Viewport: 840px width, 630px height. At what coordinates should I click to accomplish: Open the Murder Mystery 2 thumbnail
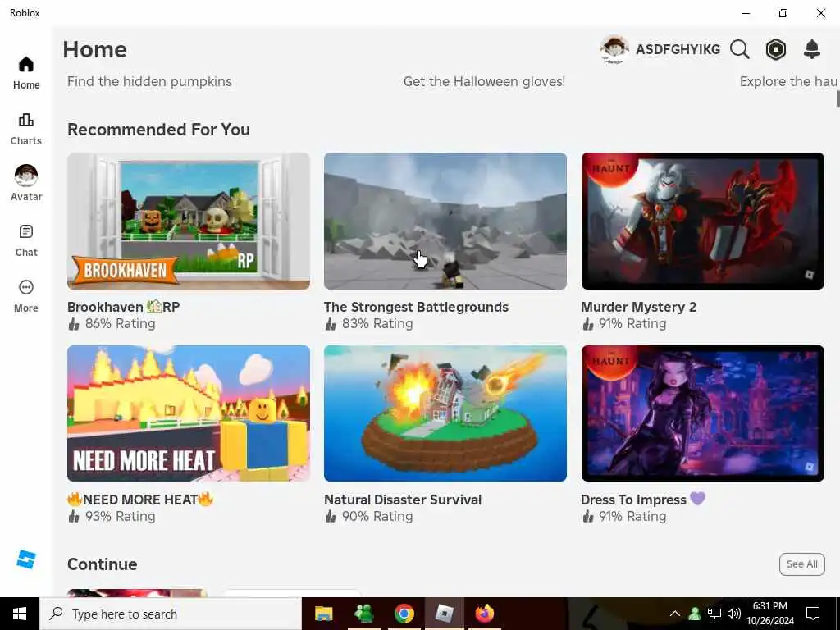(702, 221)
